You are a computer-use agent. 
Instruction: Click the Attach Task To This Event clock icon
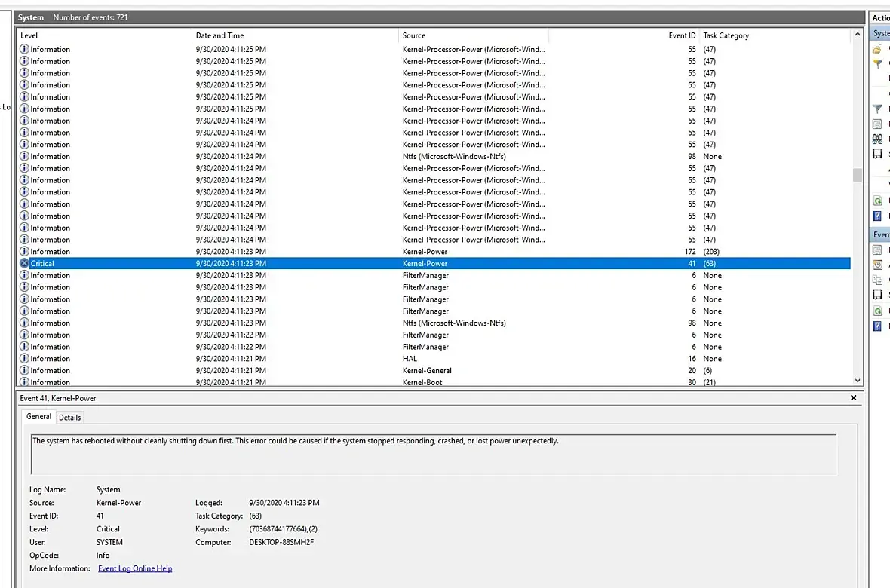point(877,265)
